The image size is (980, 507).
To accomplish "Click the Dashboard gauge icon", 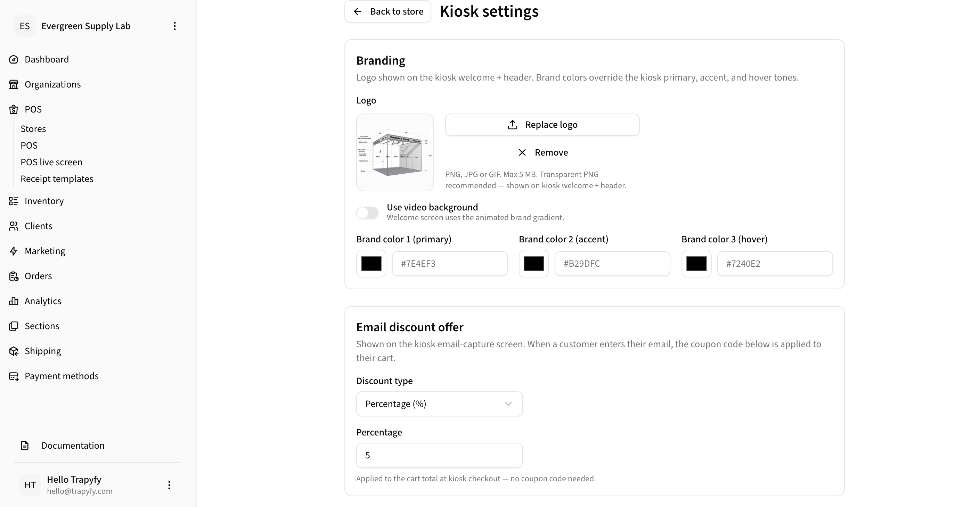I will 14,59.
